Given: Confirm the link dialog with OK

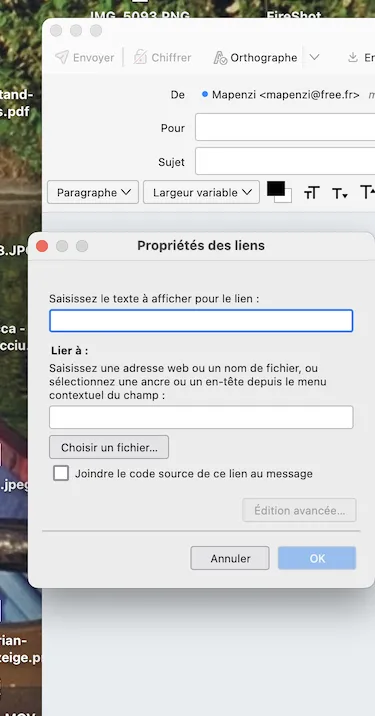Looking at the screenshot, I should (x=317, y=558).
